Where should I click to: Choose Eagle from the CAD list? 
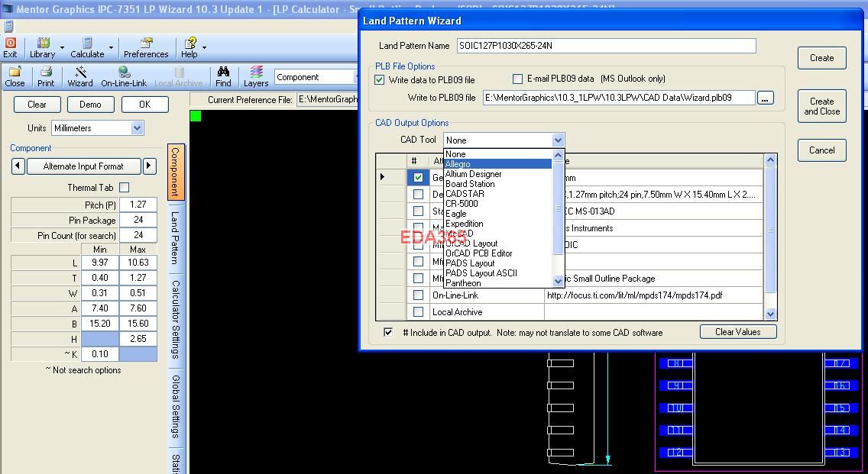[x=498, y=214]
